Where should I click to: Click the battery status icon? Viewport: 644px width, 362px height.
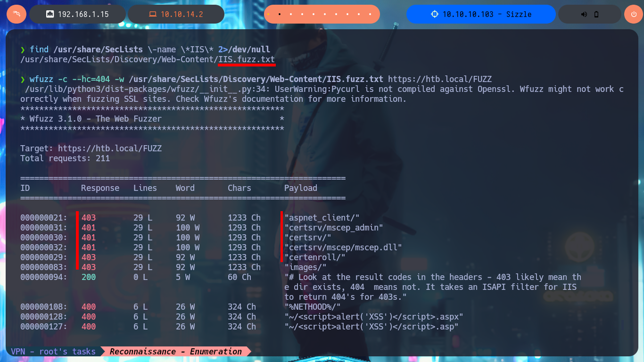tap(596, 14)
